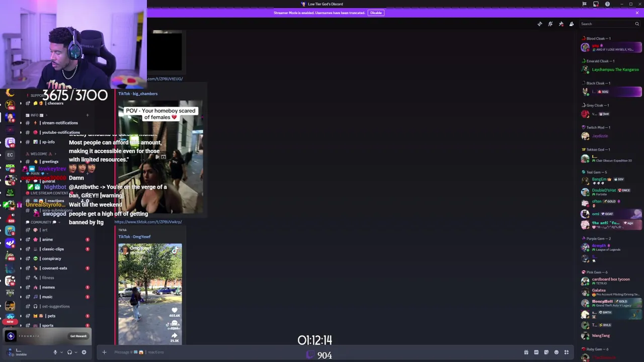Open the youtube-notifications channel

pos(58,132)
